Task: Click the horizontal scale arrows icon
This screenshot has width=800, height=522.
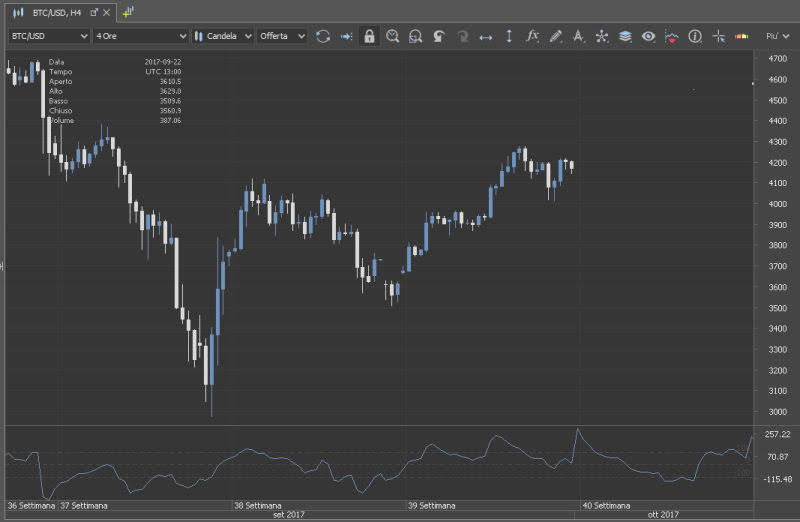Action: [x=486, y=36]
